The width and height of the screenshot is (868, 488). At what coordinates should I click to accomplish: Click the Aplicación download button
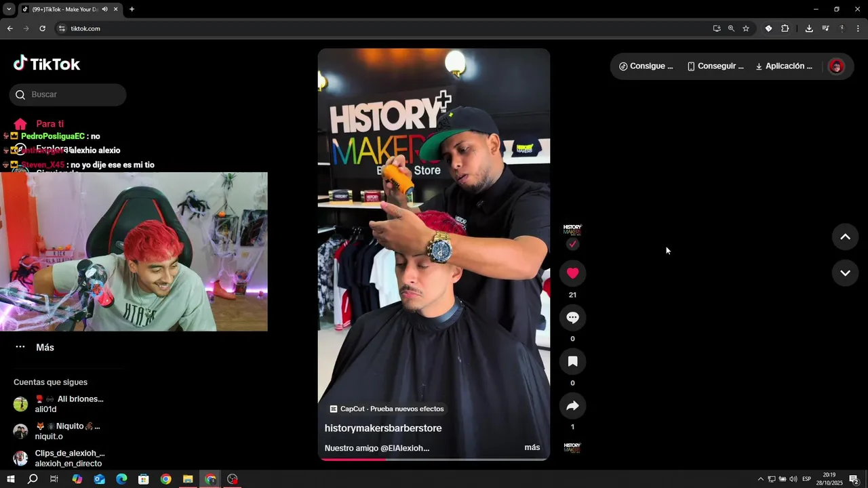(x=784, y=66)
